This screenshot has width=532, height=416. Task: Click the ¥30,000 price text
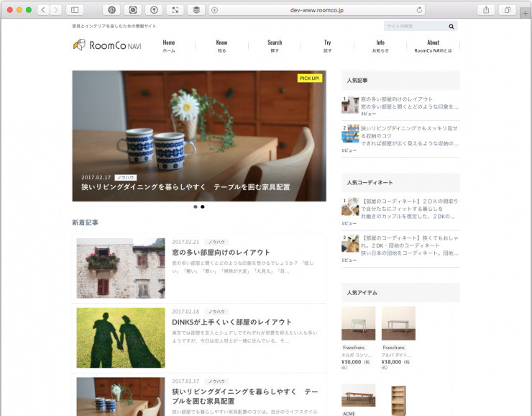[352, 362]
